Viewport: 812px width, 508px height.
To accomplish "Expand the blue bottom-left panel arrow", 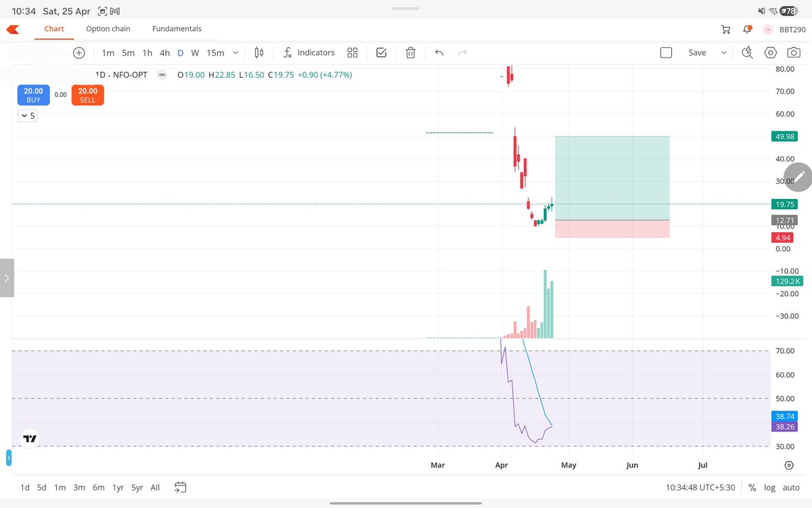I will (x=8, y=458).
